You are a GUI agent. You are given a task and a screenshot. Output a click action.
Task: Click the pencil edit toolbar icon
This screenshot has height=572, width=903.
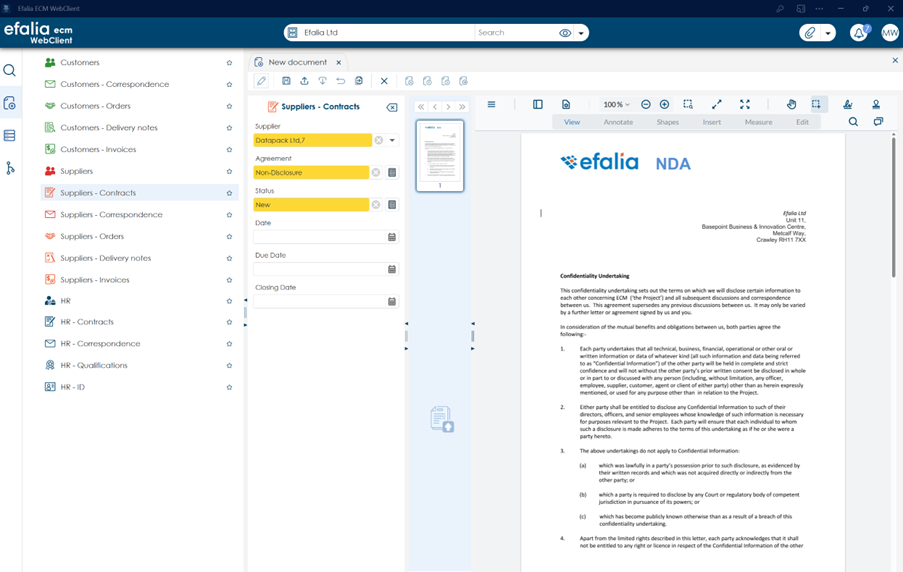coord(261,81)
